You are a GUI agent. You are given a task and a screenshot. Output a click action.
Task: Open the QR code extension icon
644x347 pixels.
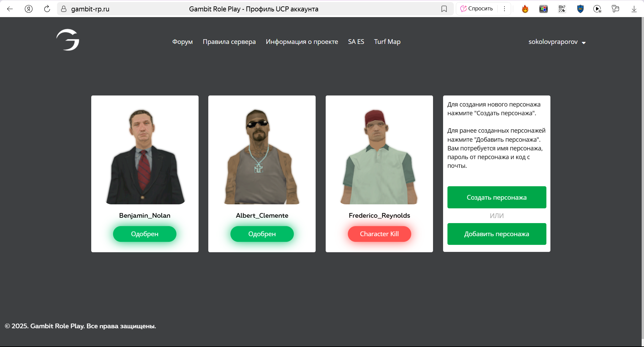(562, 9)
